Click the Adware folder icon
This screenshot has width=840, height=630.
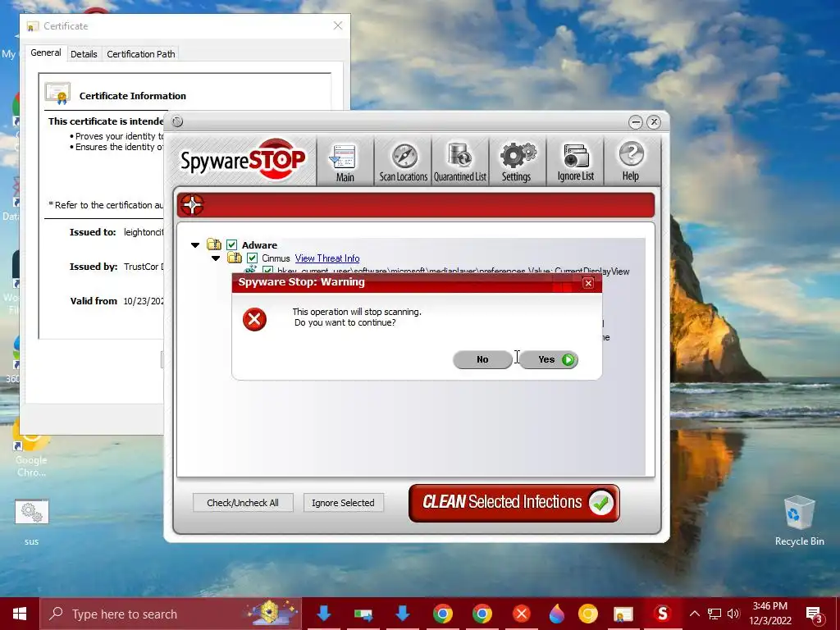[x=214, y=244]
